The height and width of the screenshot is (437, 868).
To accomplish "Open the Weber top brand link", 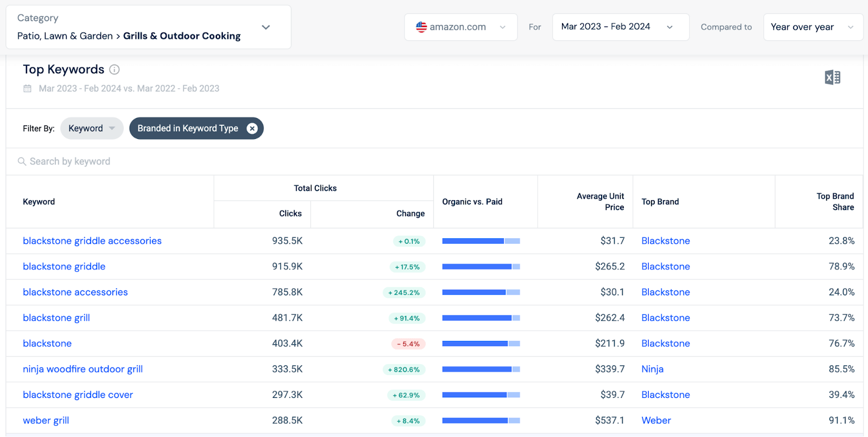I will pos(656,421).
